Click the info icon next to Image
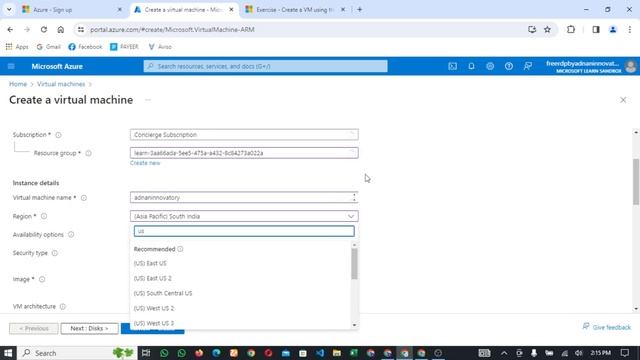Screen dimensions: 640x360 pos(42,279)
